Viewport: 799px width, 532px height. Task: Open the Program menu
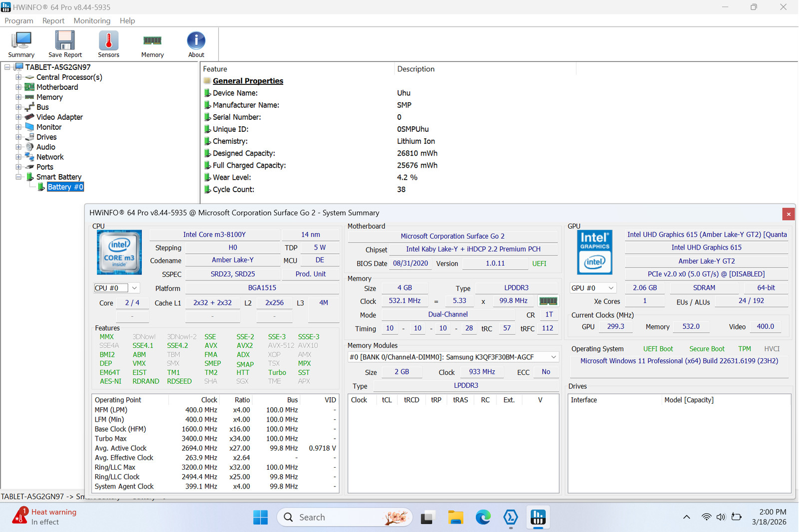(x=19, y=21)
